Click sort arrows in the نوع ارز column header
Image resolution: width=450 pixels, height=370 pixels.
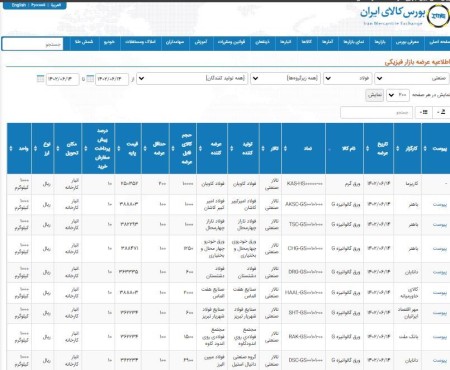coord(35,148)
